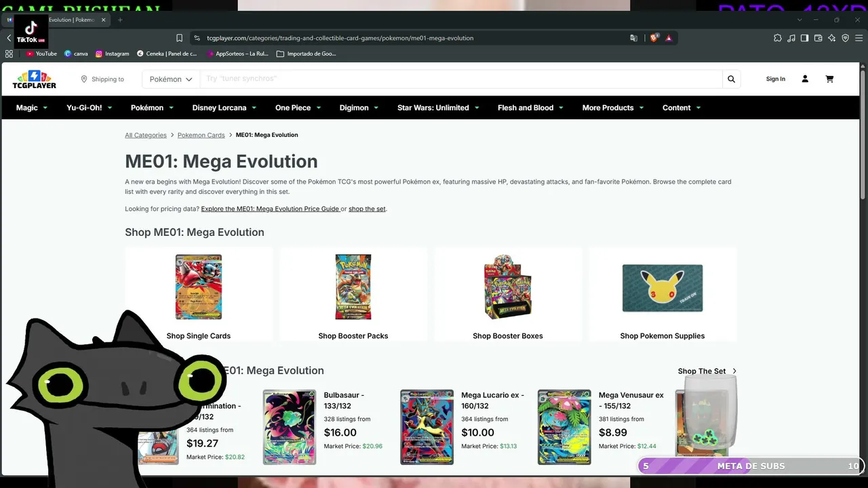Open the YouTube bookmark
868x488 pixels.
[41, 54]
